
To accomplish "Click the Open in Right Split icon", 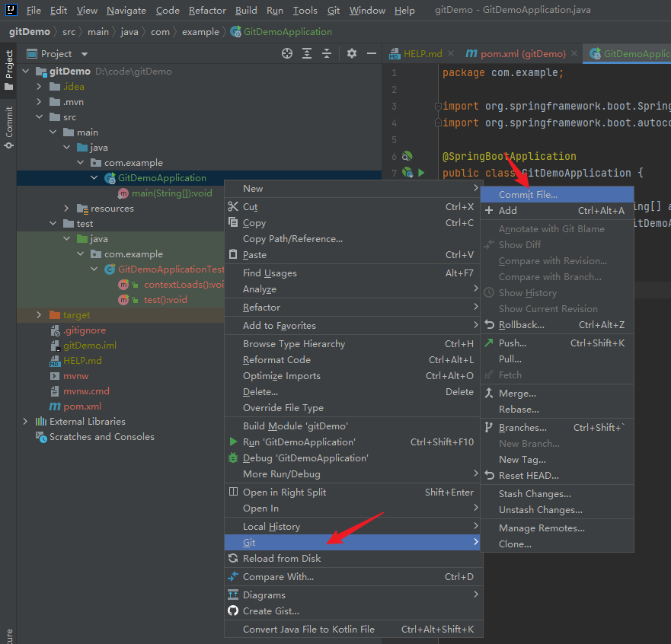I will [x=233, y=492].
